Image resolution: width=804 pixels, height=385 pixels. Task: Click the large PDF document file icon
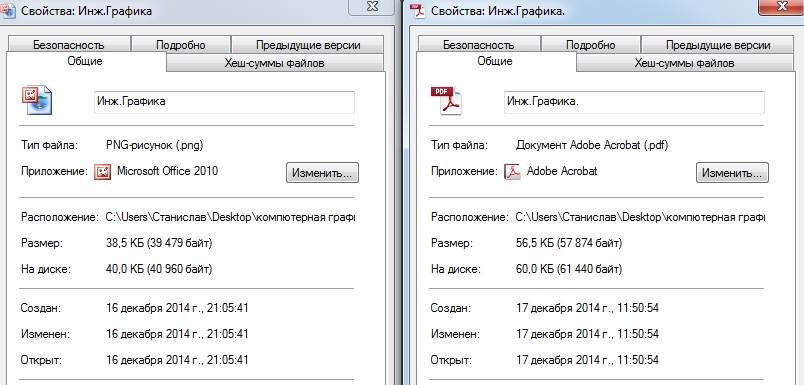pos(447,100)
